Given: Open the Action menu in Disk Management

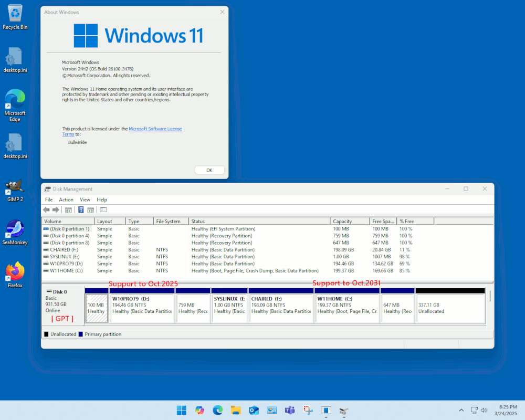Looking at the screenshot, I should click(66, 199).
